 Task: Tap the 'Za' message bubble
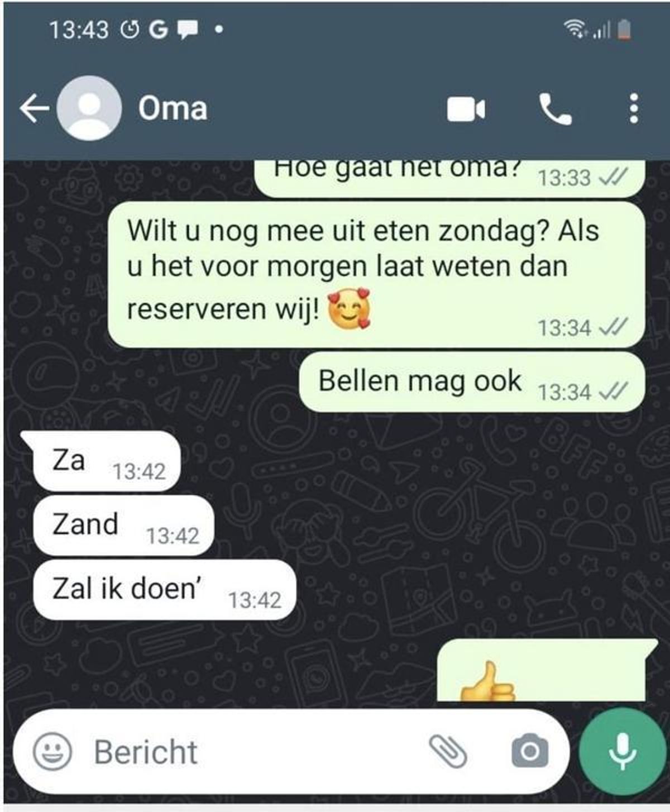[x=106, y=461]
